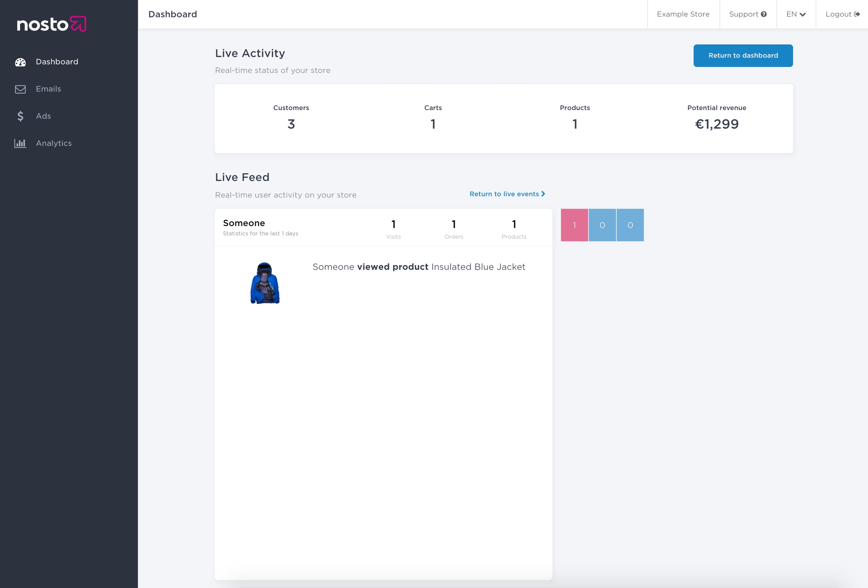Select the Ads sidebar item
Screen dimensions: 868x588
point(43,116)
